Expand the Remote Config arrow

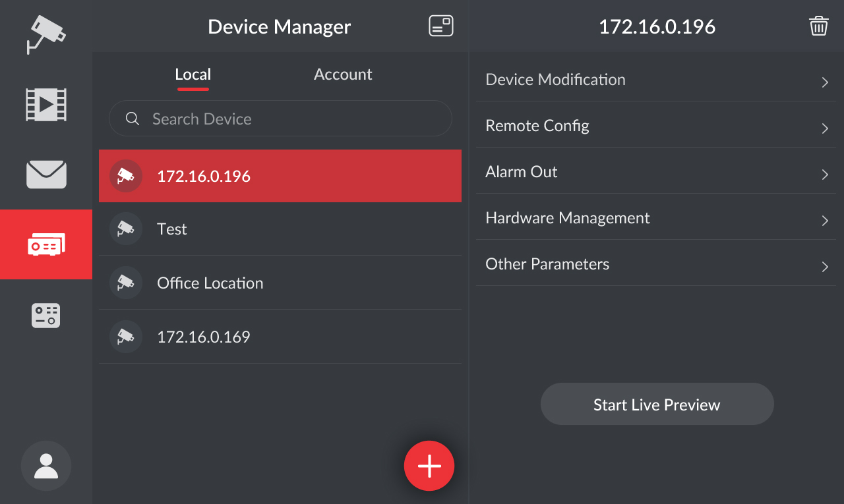pyautogui.click(x=824, y=128)
